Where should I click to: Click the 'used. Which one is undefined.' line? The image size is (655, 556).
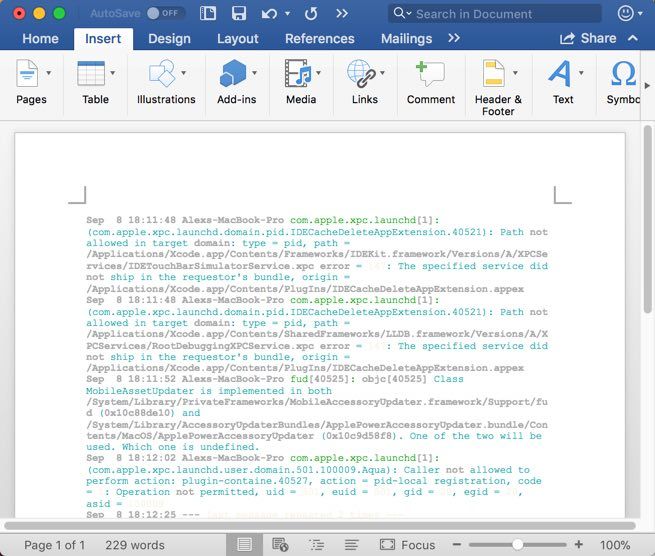point(173,447)
